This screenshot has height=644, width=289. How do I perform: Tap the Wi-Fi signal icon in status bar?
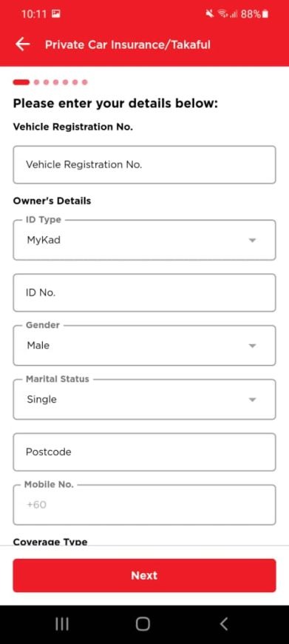[x=223, y=14]
